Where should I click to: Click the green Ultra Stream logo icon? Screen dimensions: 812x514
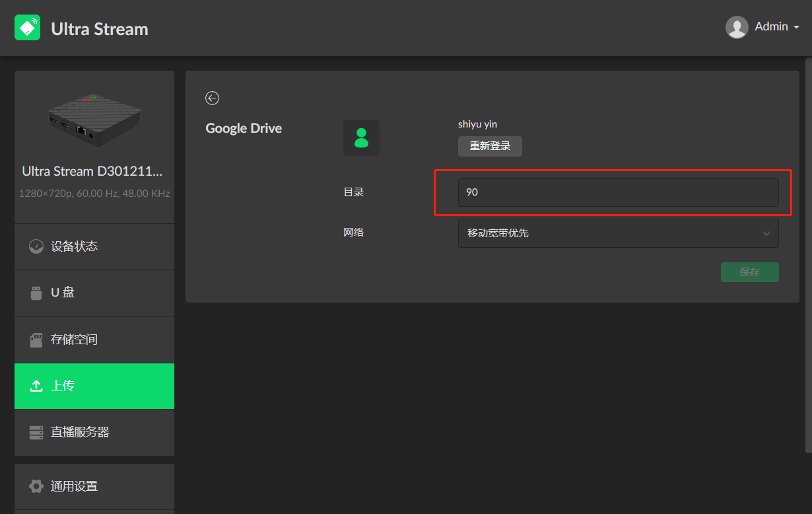point(27,28)
